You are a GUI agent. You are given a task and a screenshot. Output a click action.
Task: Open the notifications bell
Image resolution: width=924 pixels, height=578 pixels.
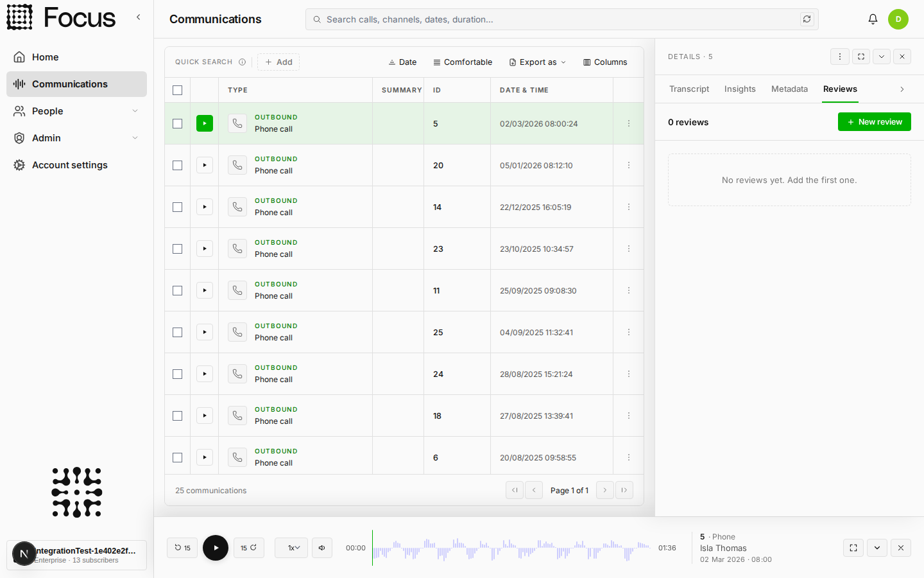click(x=873, y=19)
